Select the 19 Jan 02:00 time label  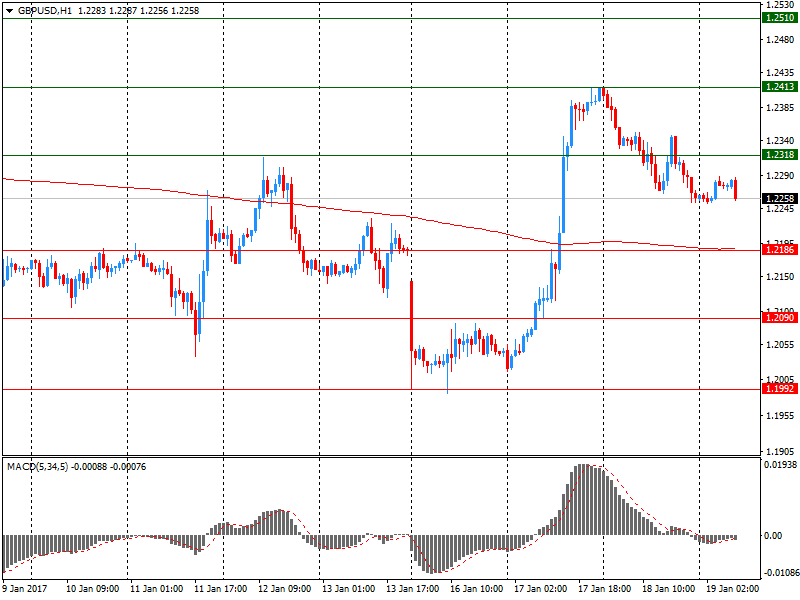[x=732, y=589]
